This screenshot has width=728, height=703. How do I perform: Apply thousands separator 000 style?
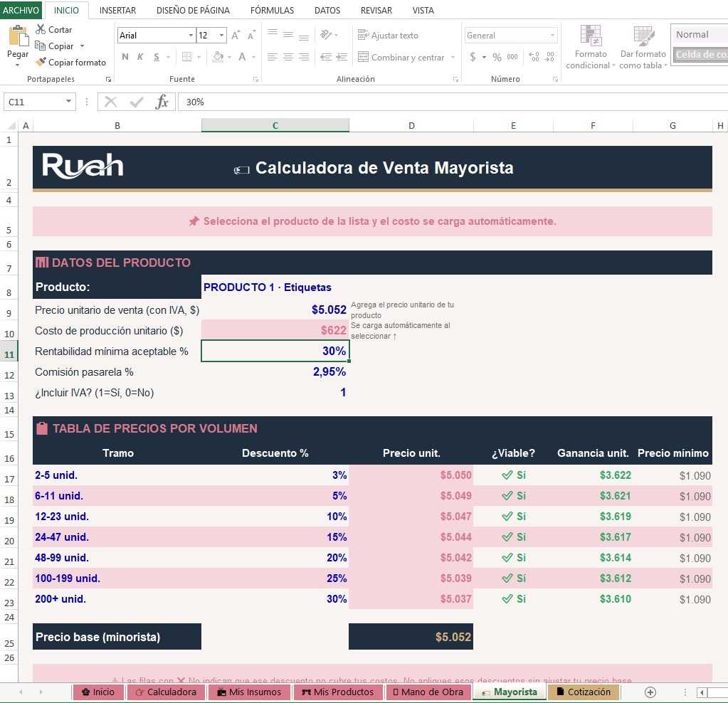point(512,57)
